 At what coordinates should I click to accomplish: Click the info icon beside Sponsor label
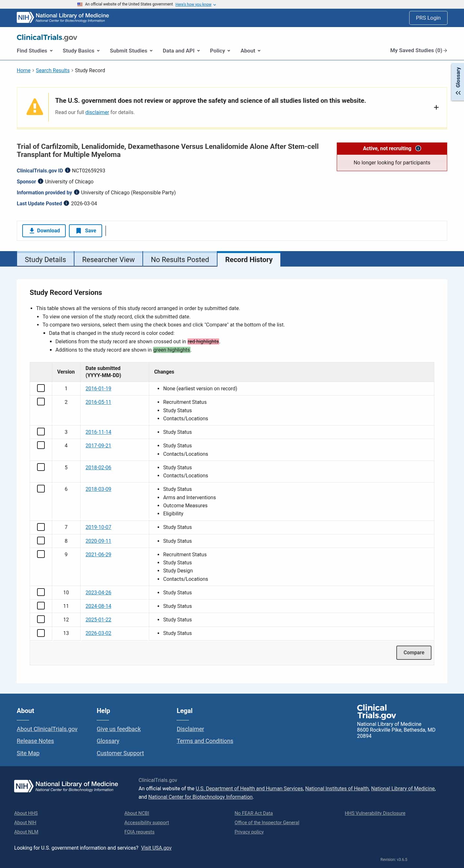point(40,181)
